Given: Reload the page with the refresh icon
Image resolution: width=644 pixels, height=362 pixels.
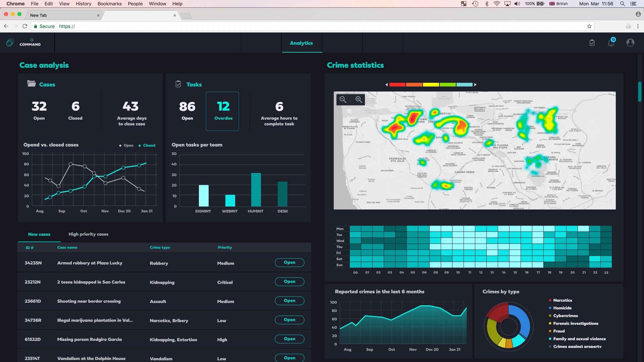Looking at the screenshot, I should point(25,26).
